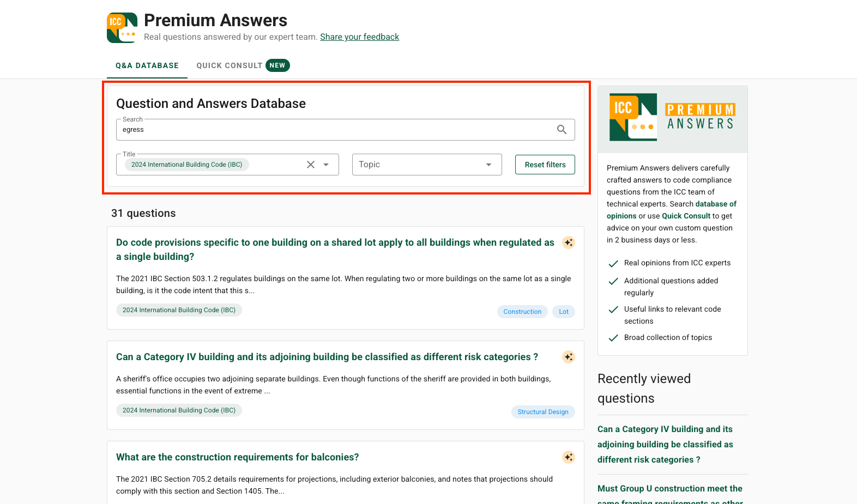The image size is (857, 504).
Task: Click the Reset filters button
Action: [x=545, y=165]
